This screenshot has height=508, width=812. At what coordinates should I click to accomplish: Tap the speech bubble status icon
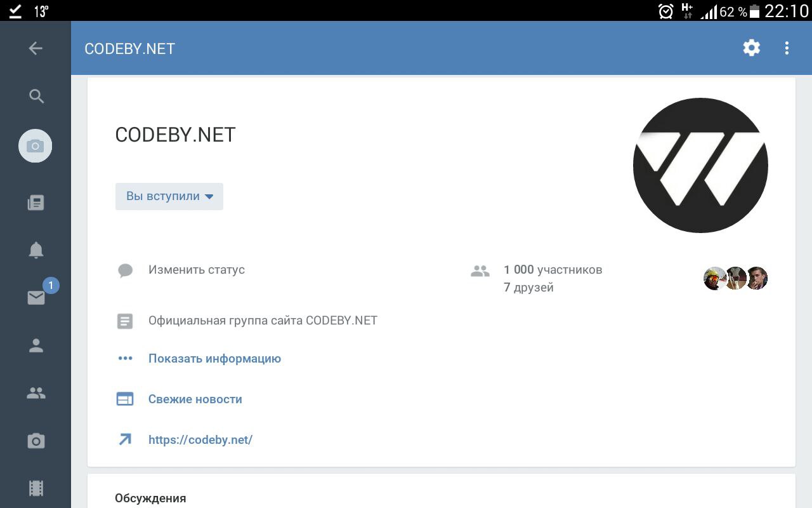(x=125, y=271)
